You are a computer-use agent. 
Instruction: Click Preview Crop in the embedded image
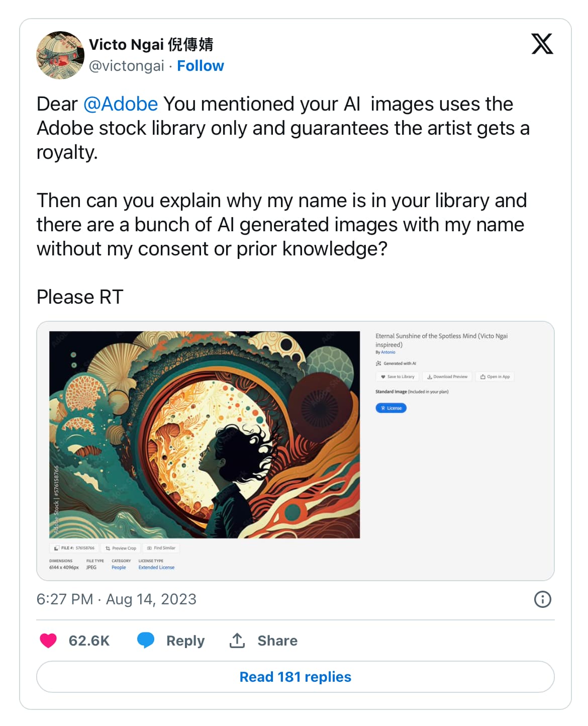click(121, 548)
